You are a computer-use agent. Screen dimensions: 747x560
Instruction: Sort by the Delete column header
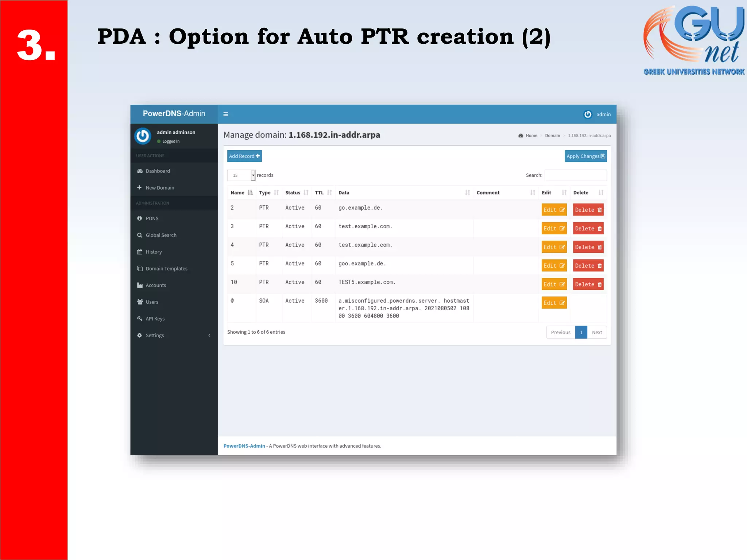point(588,192)
